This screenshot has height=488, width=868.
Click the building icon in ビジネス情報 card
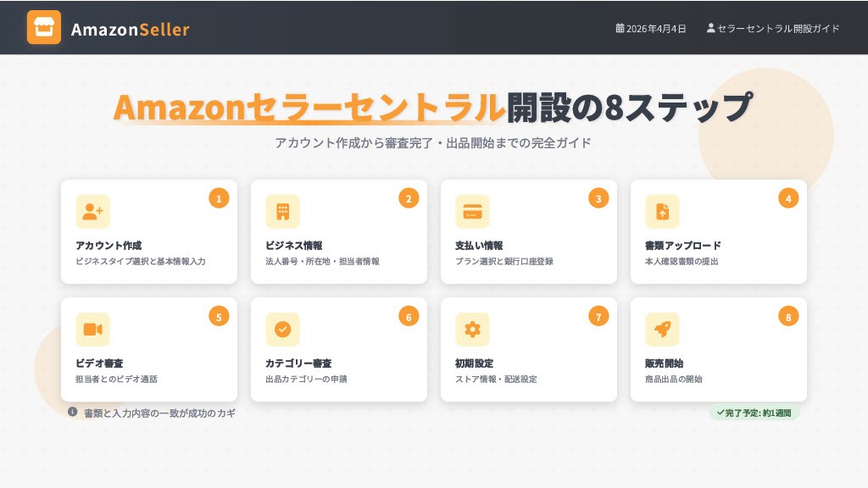(x=282, y=212)
